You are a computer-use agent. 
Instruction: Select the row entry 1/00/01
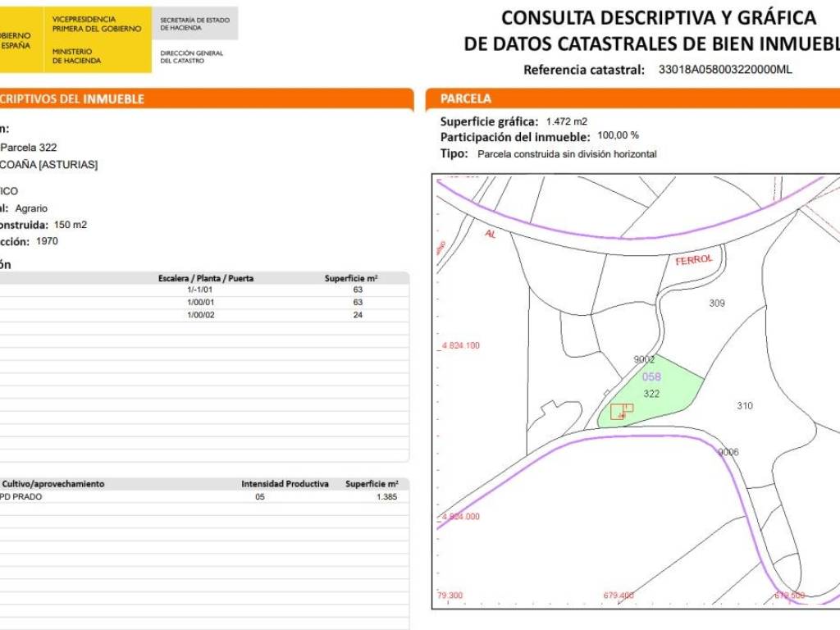tap(200, 303)
